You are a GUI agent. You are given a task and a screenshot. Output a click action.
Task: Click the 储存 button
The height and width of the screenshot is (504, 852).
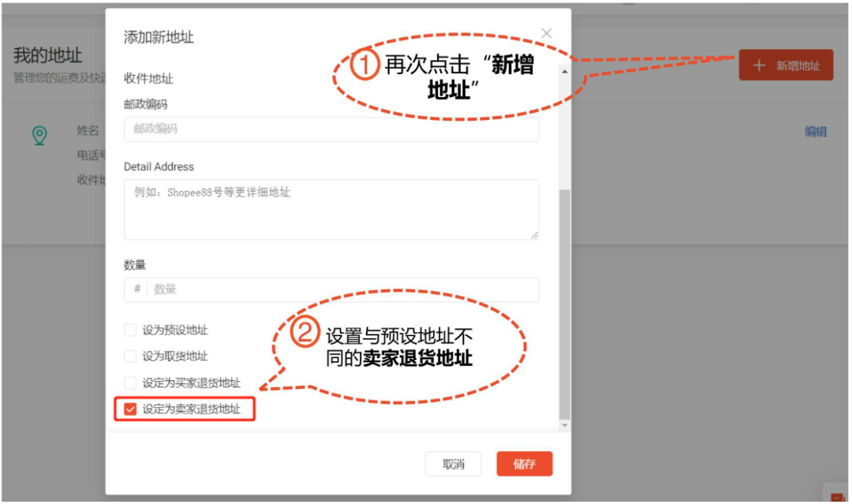[x=524, y=464]
